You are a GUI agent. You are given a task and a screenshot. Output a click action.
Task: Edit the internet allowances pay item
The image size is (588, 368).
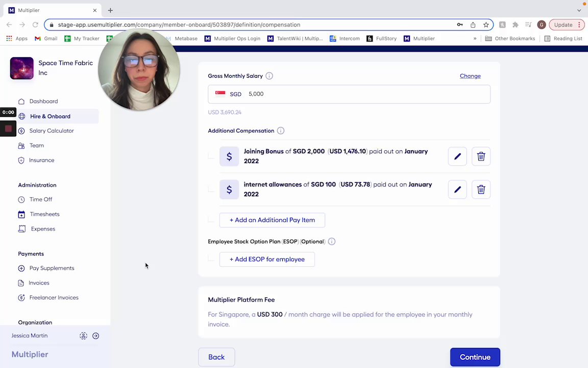click(x=457, y=189)
